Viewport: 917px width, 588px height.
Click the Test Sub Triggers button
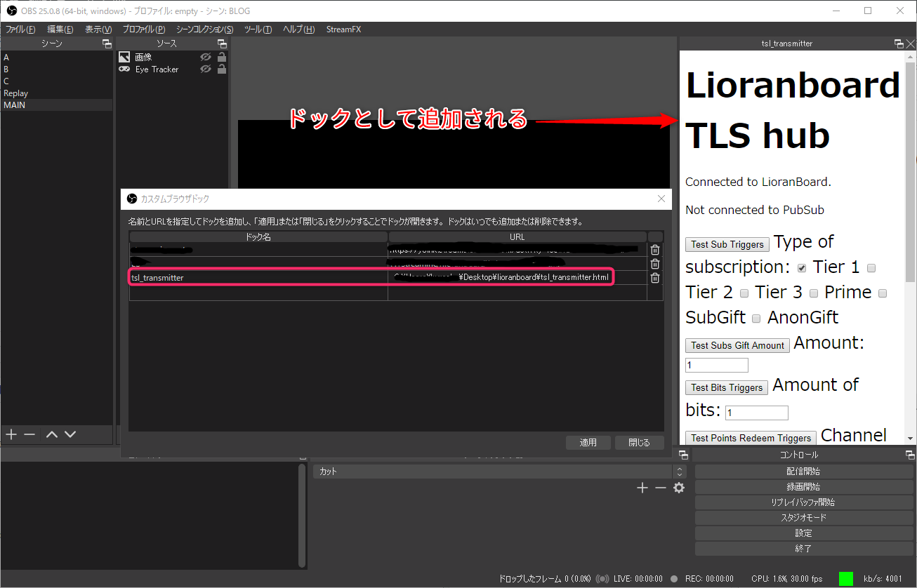[727, 244]
